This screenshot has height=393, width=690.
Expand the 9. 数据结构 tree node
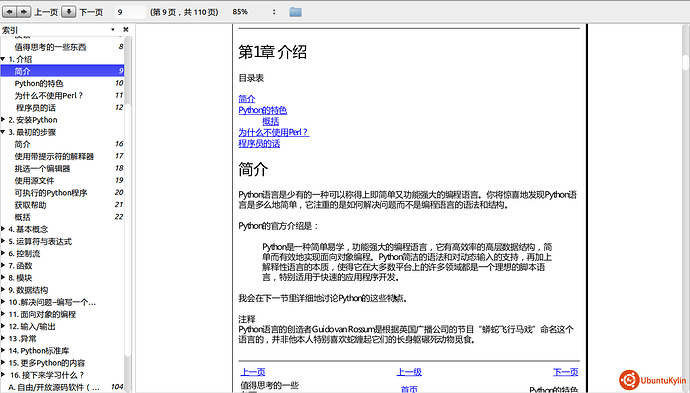(x=3, y=290)
